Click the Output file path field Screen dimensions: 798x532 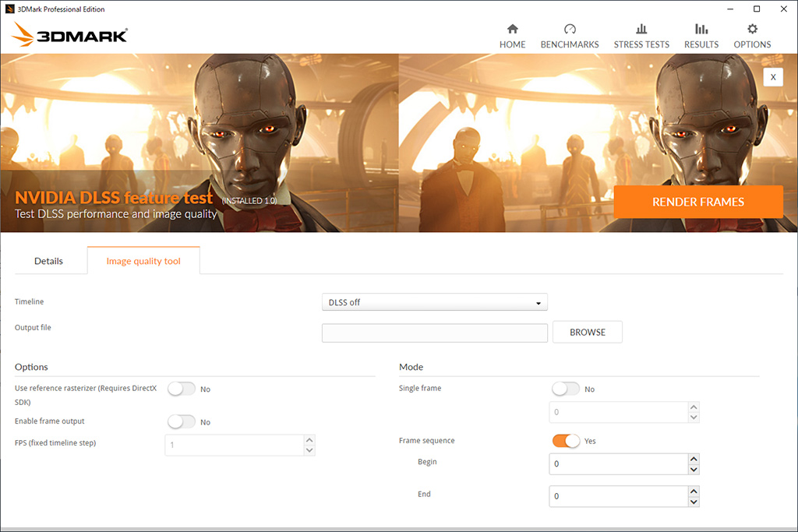pos(435,333)
